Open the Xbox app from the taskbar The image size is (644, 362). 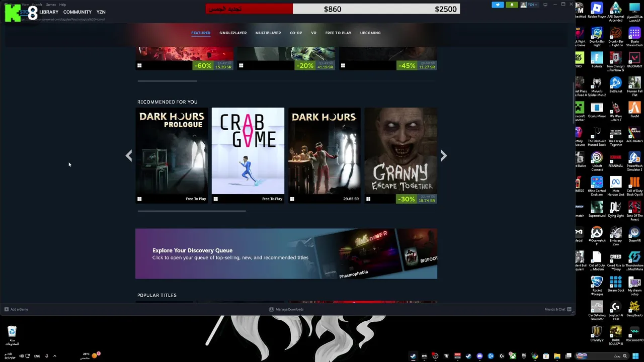click(512, 356)
